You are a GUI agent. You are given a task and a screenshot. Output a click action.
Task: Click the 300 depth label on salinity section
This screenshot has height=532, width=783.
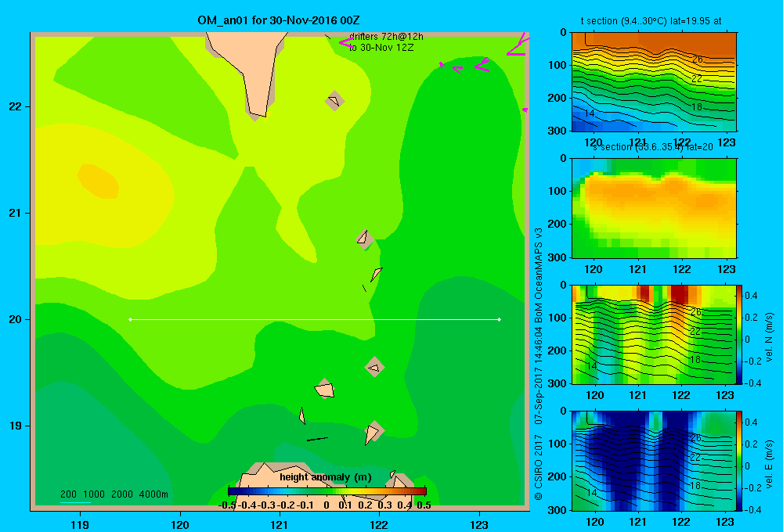[557, 257]
